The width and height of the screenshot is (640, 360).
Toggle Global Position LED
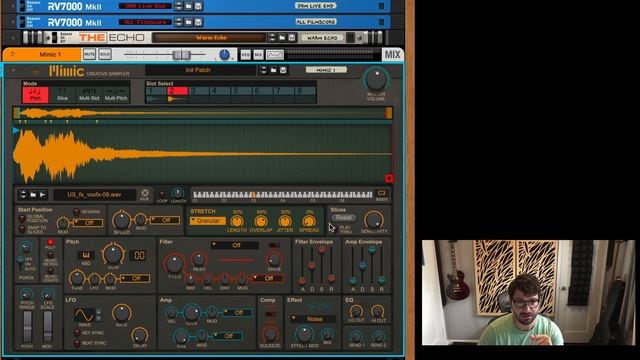pyautogui.click(x=22, y=219)
